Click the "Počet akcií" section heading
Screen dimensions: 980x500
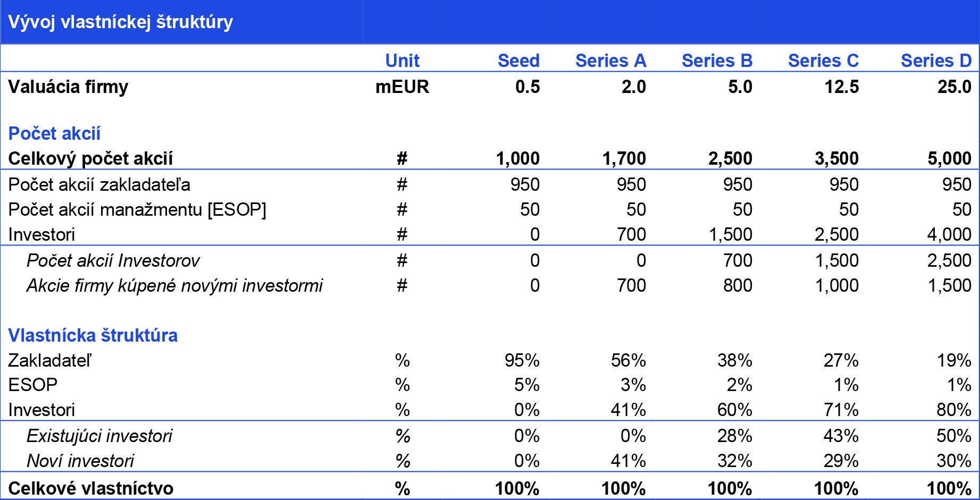(x=54, y=133)
